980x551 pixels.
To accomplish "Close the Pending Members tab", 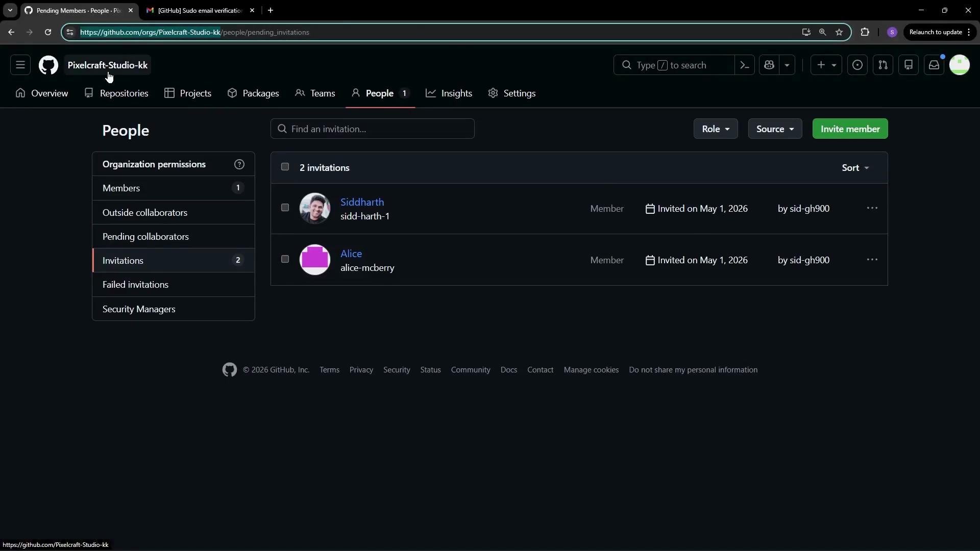I will coord(131,10).
